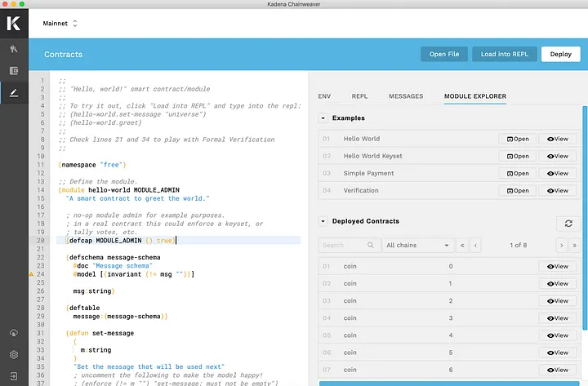
Task: Go to previous page of deployed contracts
Action: [x=475, y=246]
